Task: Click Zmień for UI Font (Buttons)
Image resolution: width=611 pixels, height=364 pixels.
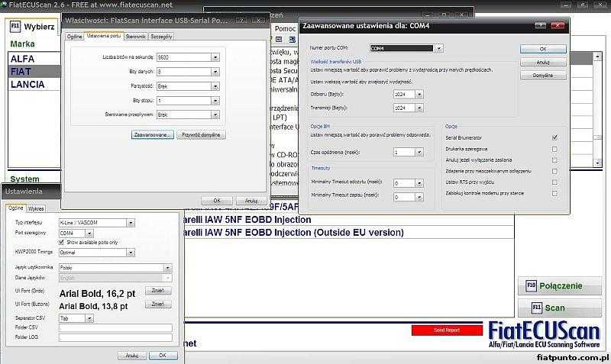Action: click(158, 304)
